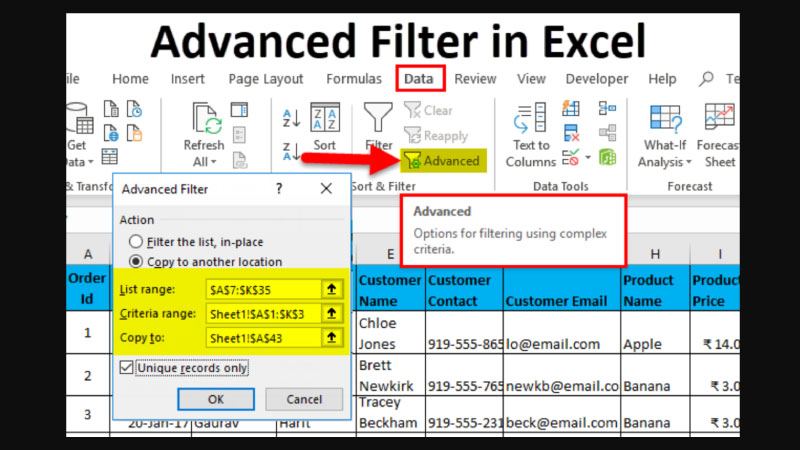Click the Advanced filter icon
The height and width of the screenshot is (450, 800).
pos(411,160)
